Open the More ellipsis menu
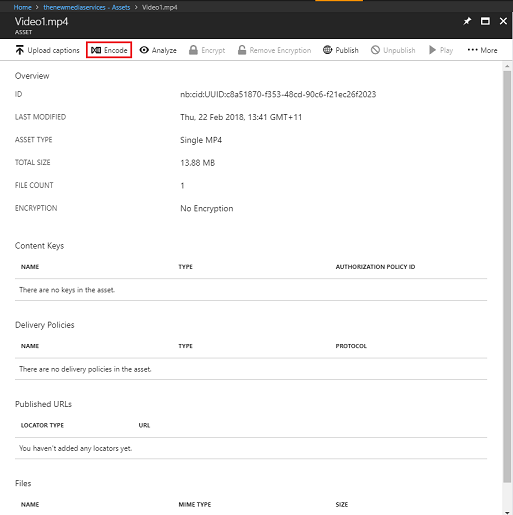The image size is (513, 515). point(482,50)
